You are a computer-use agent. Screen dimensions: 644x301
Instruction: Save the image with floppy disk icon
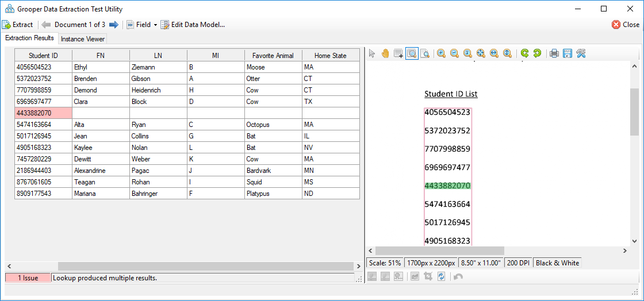click(567, 53)
